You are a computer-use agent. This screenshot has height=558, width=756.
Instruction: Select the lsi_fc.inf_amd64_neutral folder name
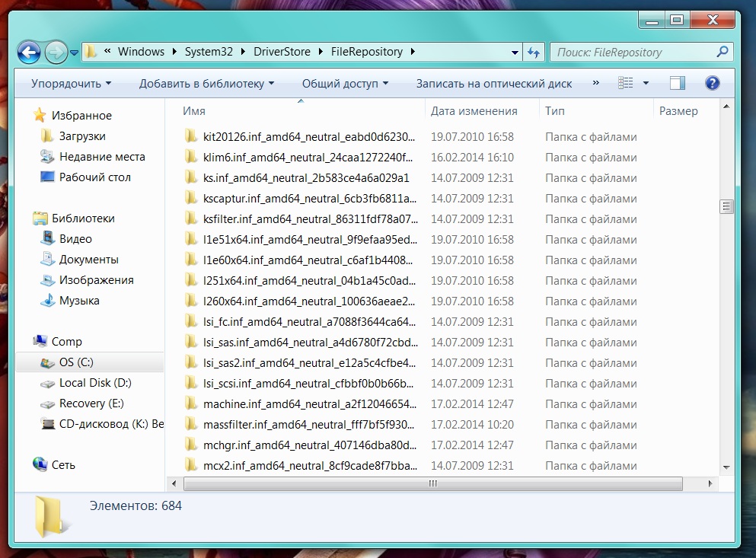[309, 322]
